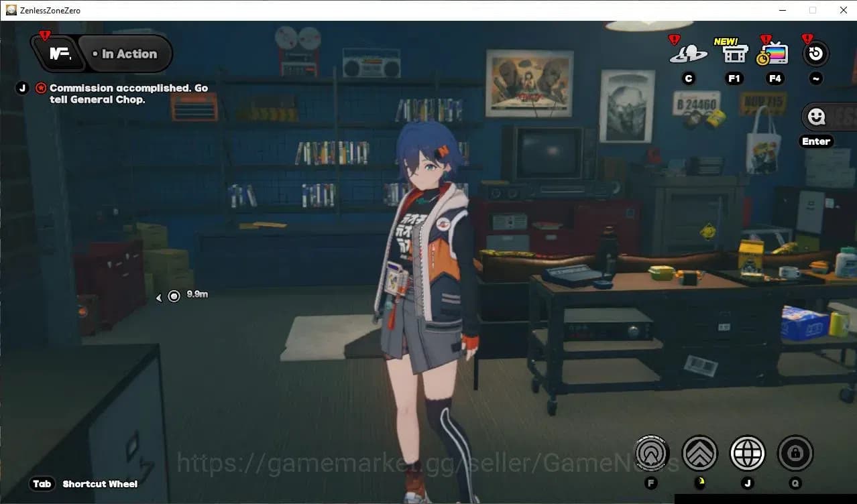Click the ZenlessZoneZero title bar icon

tap(11, 10)
